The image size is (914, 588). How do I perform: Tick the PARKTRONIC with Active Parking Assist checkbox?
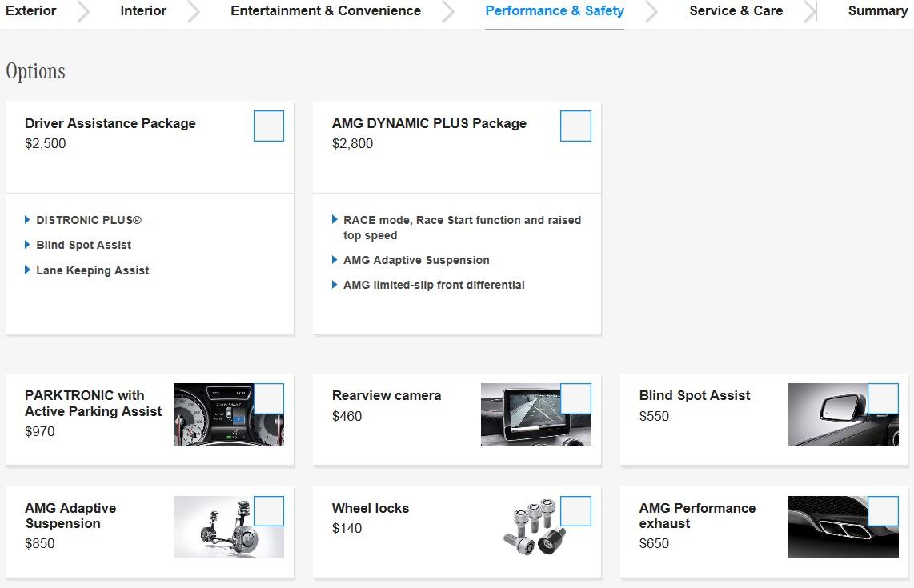[269, 398]
